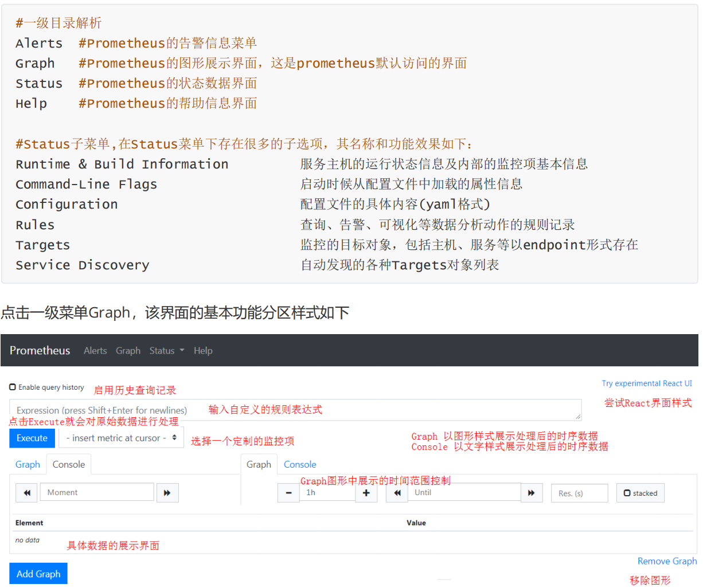Click the Remove Graph link
The width and height of the screenshot is (703, 588).
click(x=667, y=561)
